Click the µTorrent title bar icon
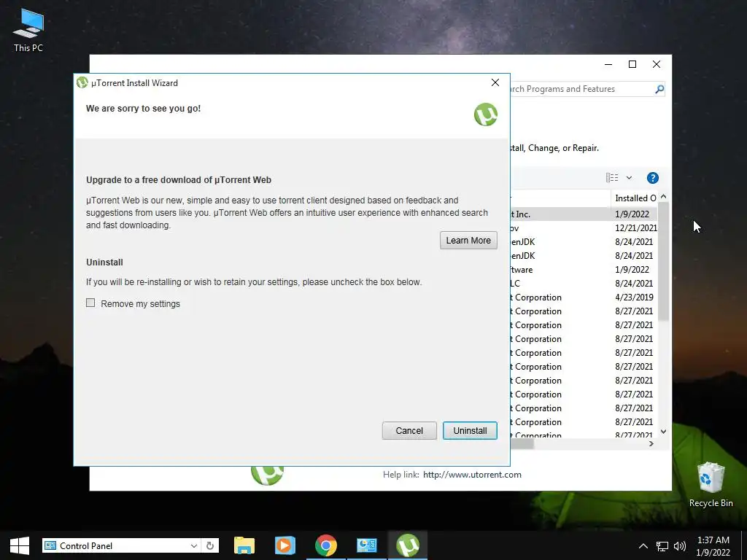The image size is (747, 560). (x=82, y=83)
